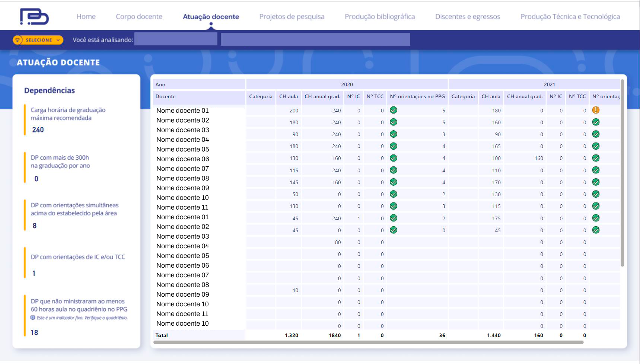Go to the Home tab

click(x=86, y=16)
